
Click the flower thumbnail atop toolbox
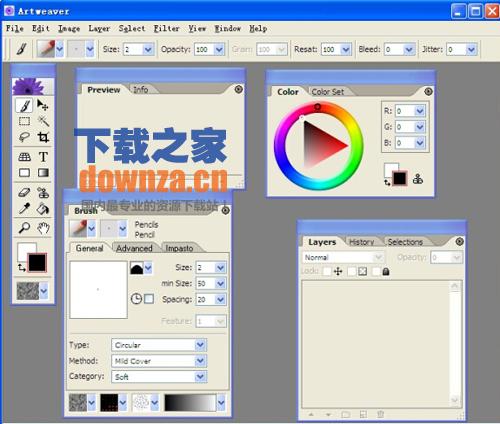32,86
